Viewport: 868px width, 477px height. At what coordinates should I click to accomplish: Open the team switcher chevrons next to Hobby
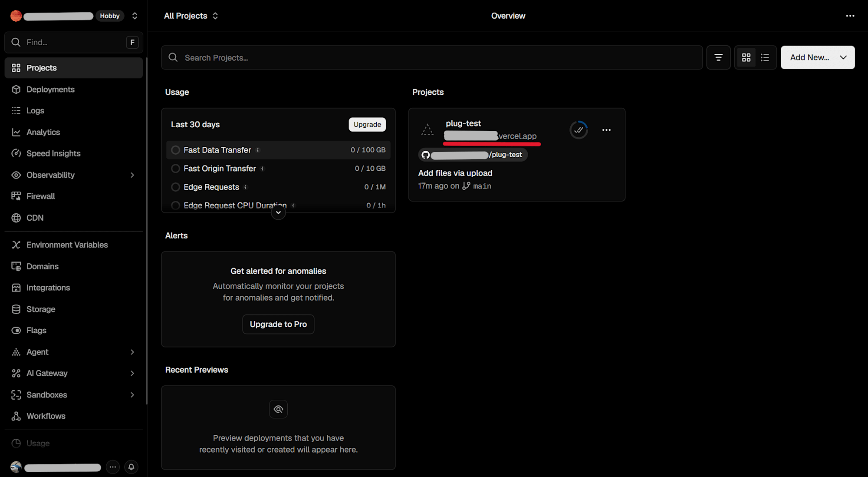tap(135, 16)
